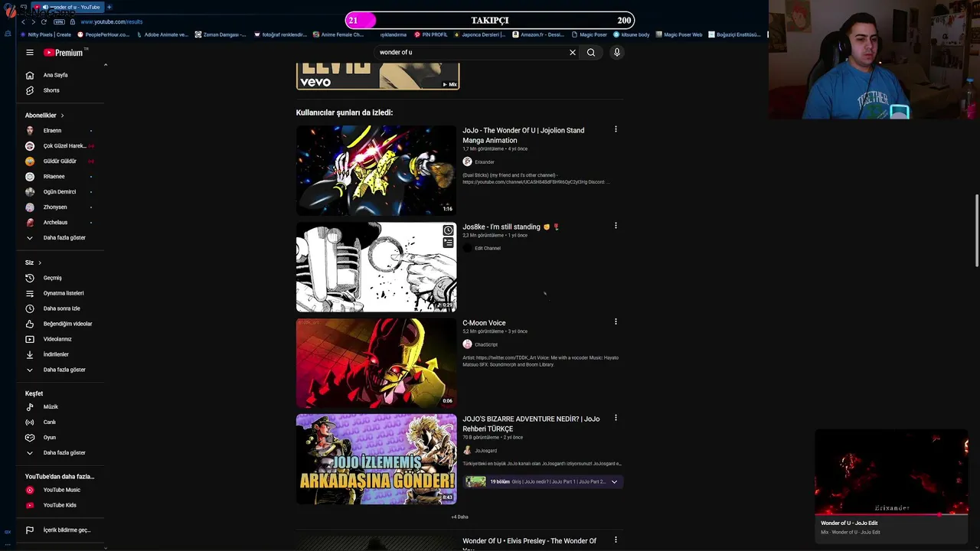Viewport: 980px width, 551px height.
Task: Open options for JoJo Rehberi TÜRKÇE video
Action: [x=616, y=418]
